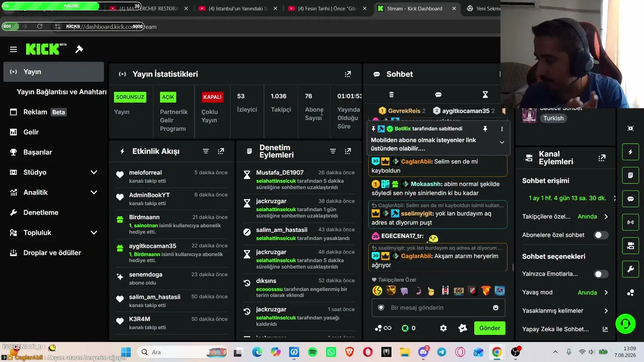Click Mustafa_DE1907 in Denetim Eylemleri
This screenshot has height=362, width=644.
tap(280, 173)
